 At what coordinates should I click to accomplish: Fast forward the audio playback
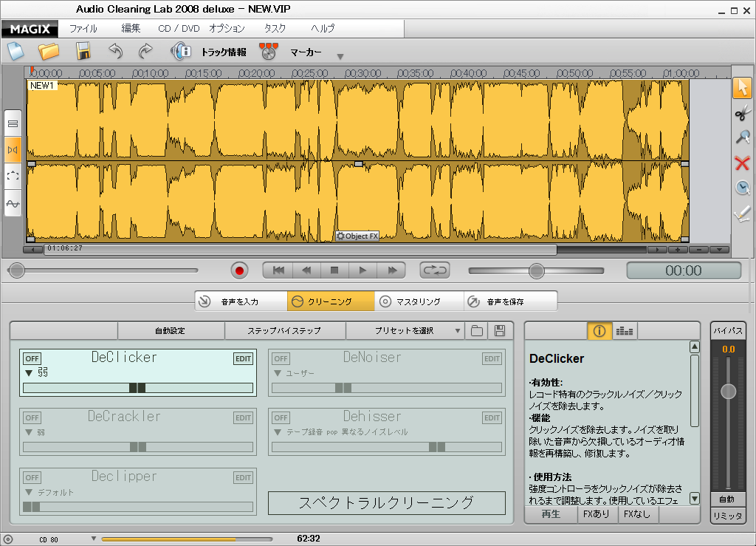[x=391, y=270]
